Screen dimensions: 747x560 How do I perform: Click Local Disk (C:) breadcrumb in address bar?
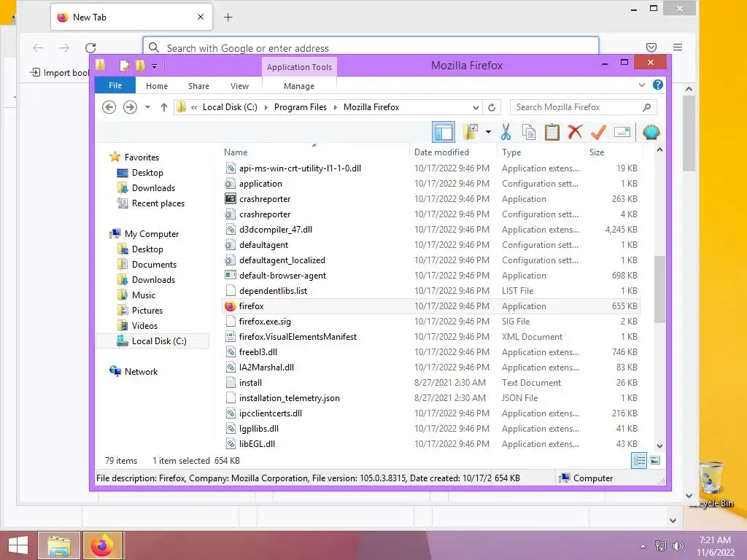(x=230, y=107)
